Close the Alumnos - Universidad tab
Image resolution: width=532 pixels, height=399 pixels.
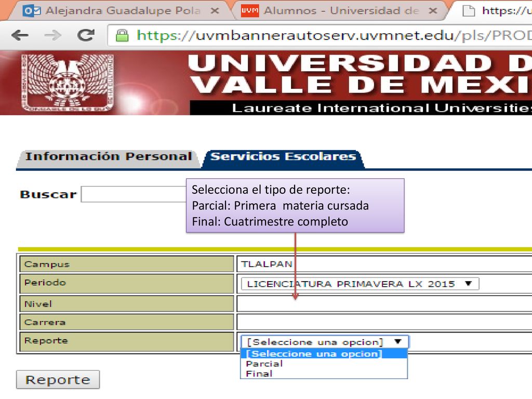click(433, 11)
